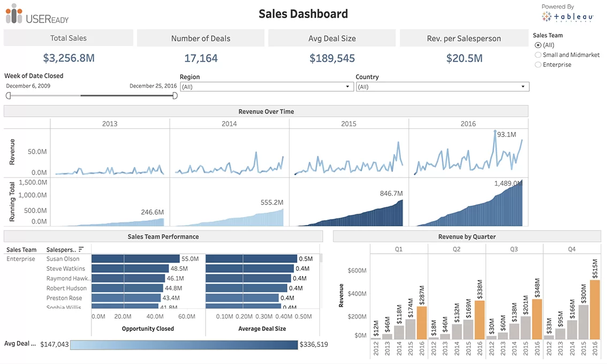The width and height of the screenshot is (607, 364).
Task: Click the $169M gray bar in Q2
Action: pos(468,330)
